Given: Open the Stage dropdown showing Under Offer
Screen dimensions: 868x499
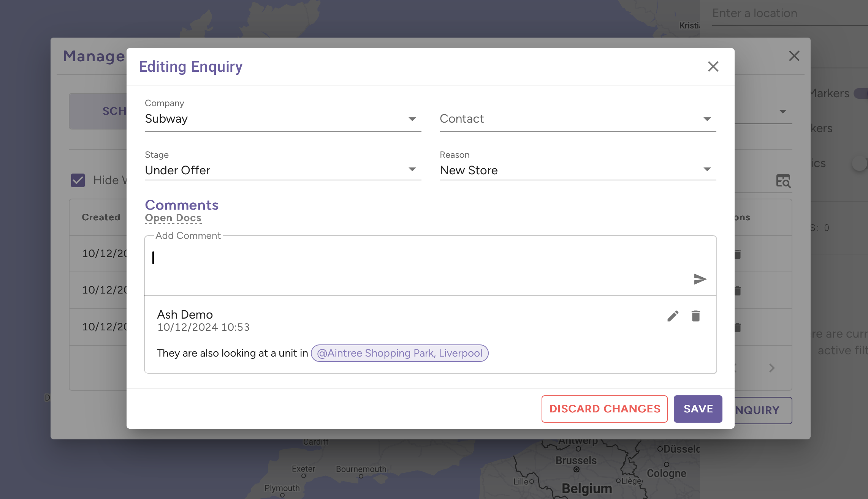Looking at the screenshot, I should (283, 170).
